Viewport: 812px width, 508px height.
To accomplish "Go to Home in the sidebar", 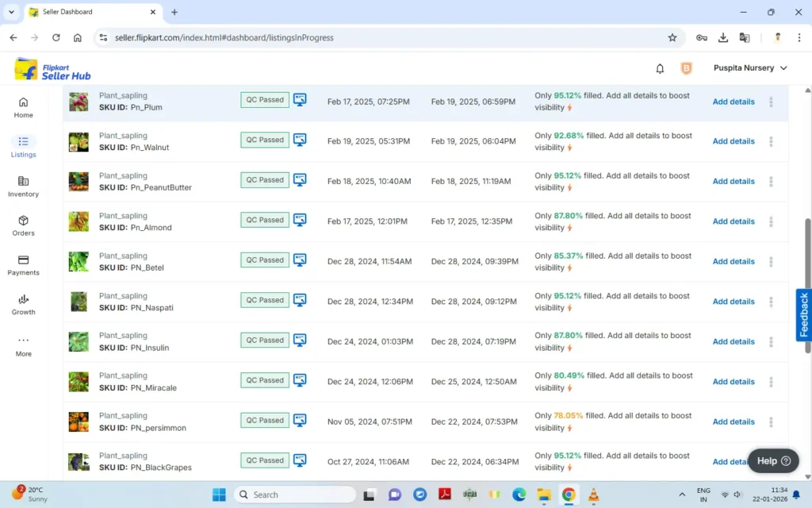I will click(23, 108).
